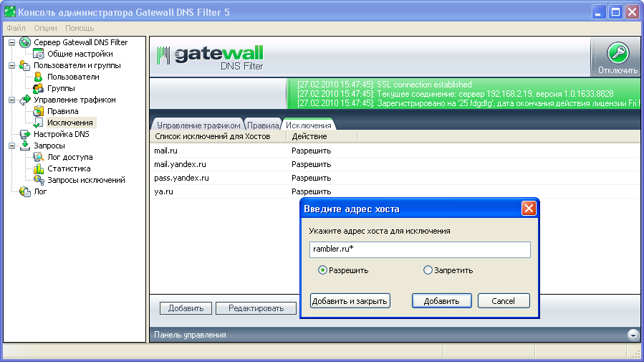
Task: Collapse the Запросы tree node
Action: click(12, 146)
